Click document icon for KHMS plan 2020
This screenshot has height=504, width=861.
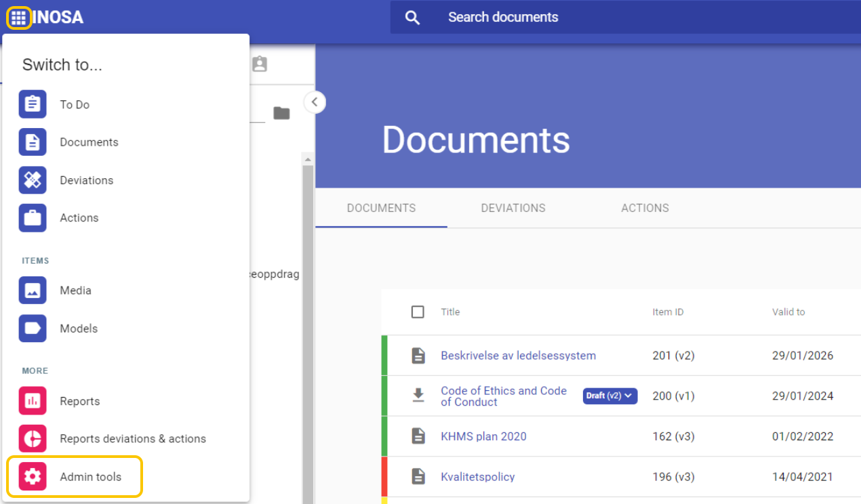point(418,436)
